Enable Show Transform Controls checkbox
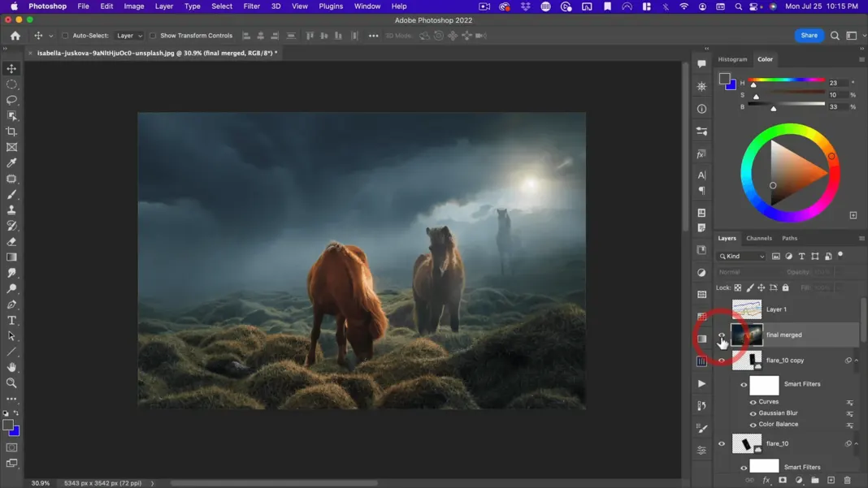Image resolution: width=868 pixels, height=488 pixels. [x=153, y=36]
